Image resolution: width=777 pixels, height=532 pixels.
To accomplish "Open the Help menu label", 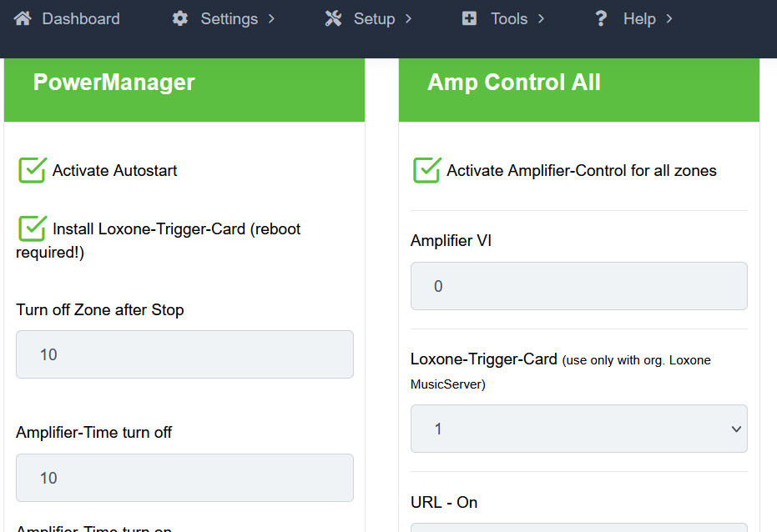I will 639,18.
